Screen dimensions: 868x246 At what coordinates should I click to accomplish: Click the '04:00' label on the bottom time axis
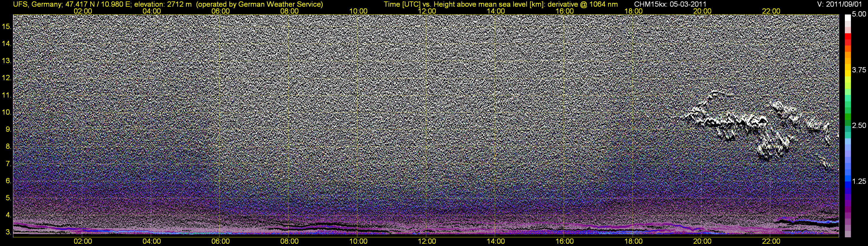(x=152, y=241)
